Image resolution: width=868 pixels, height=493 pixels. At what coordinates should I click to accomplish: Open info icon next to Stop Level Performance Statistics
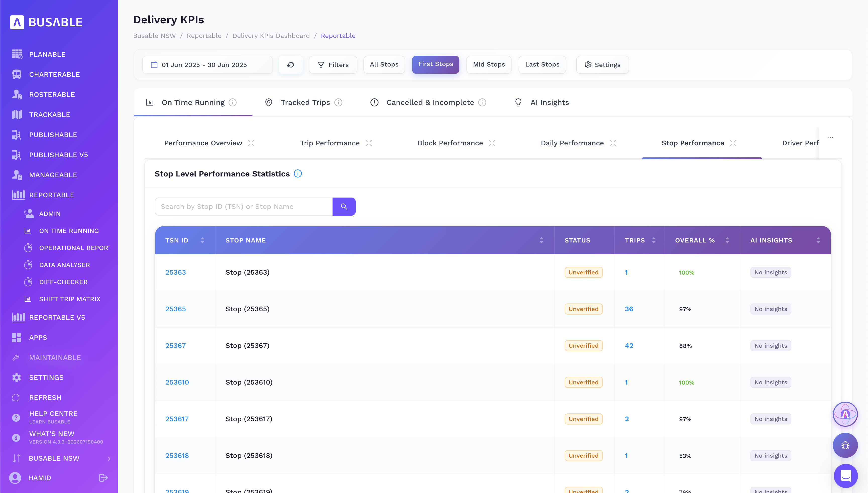point(298,174)
